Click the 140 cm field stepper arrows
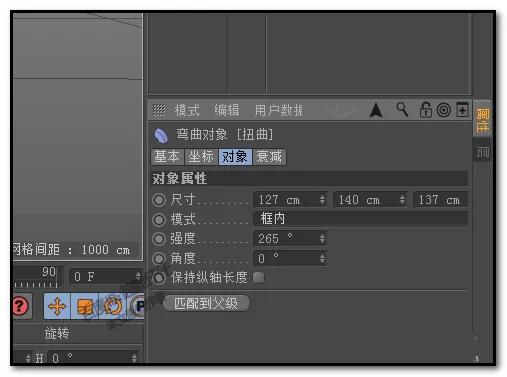507x377 pixels. pyautogui.click(x=402, y=200)
